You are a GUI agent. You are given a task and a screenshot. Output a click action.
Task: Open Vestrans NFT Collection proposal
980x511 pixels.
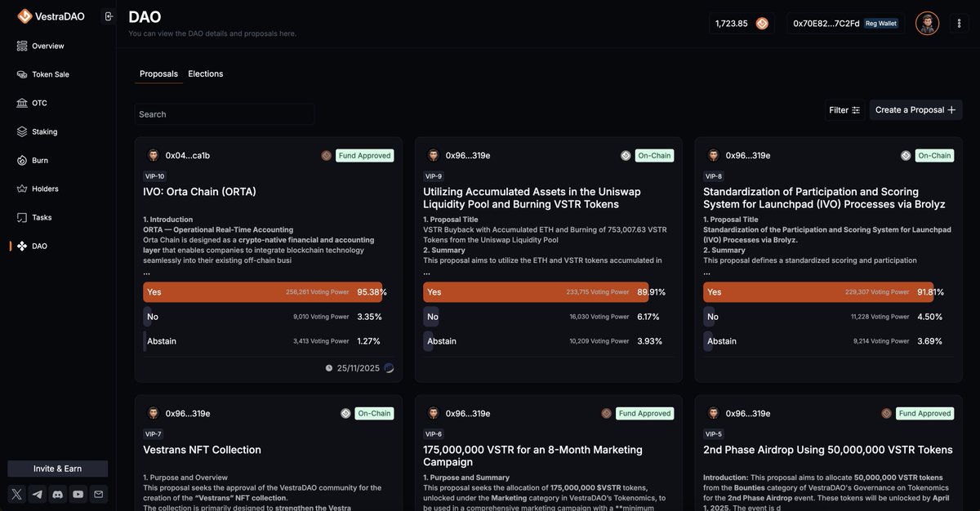pos(203,450)
